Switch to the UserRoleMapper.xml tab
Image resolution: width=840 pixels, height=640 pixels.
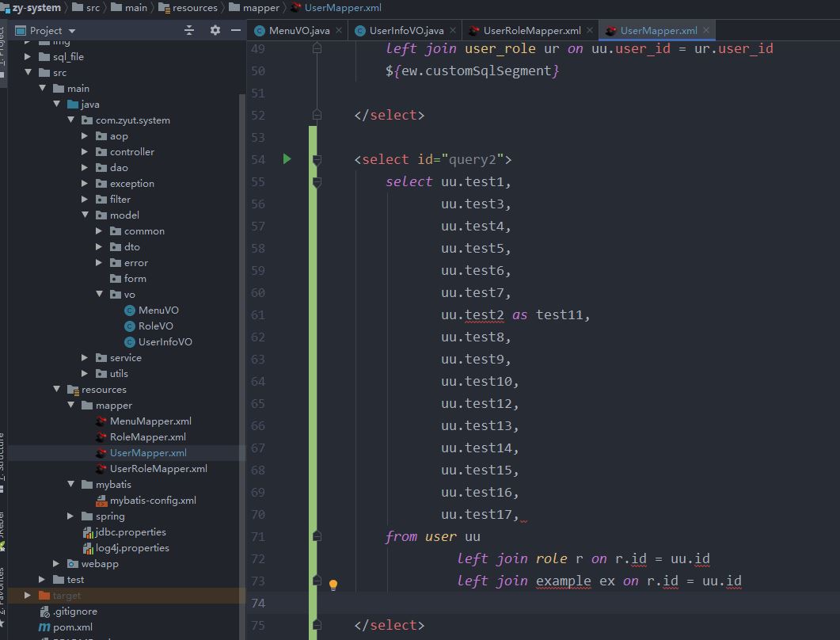tap(531, 30)
